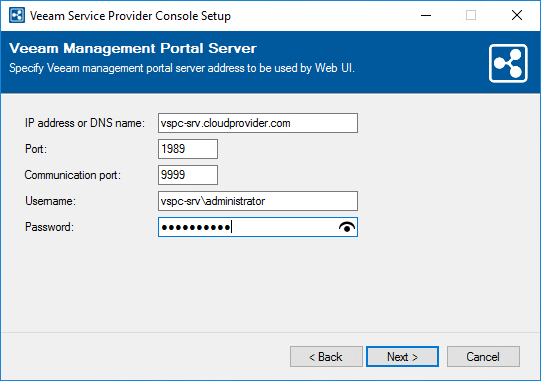Click the share logo in blue header

point(508,63)
